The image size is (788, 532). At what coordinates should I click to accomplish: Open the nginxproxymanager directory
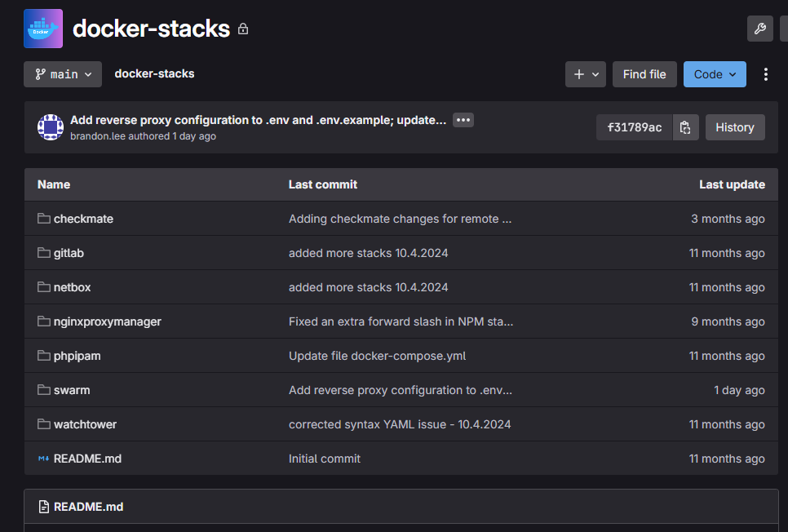coord(105,321)
